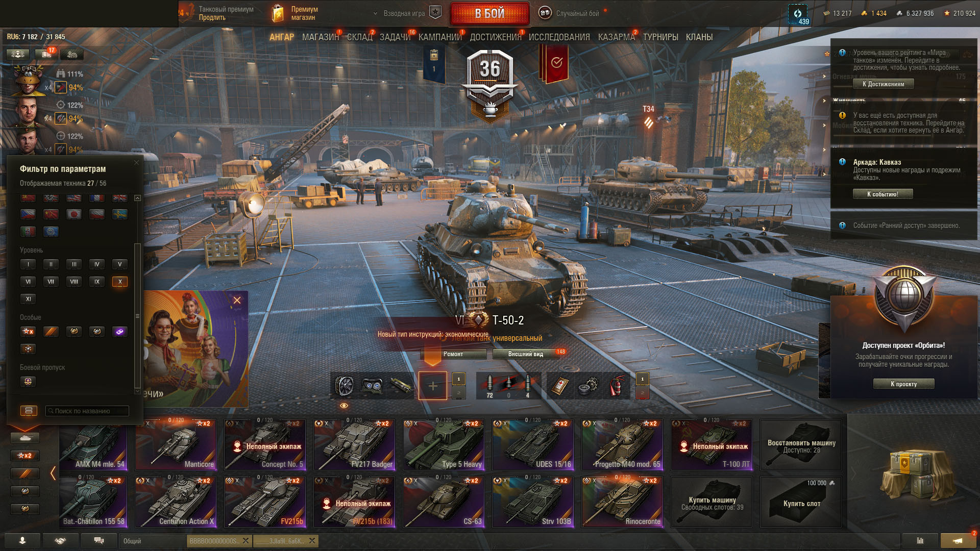Open chat channels speech bubble icon
Image resolution: width=980 pixels, height=551 pixels.
coord(99,541)
